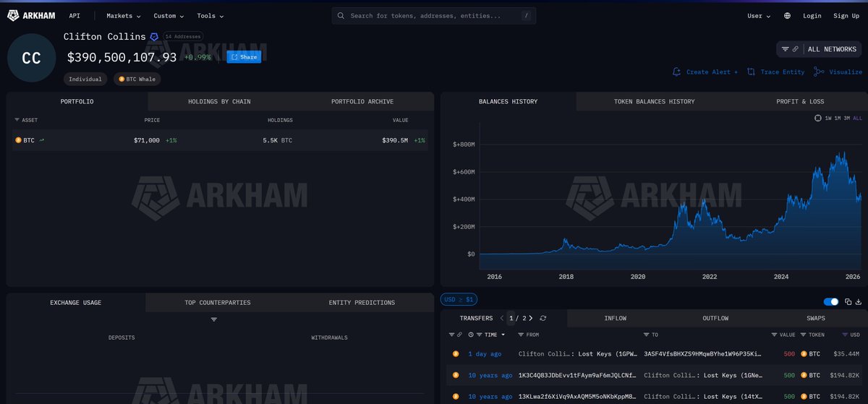Click the Share button

coord(244,56)
